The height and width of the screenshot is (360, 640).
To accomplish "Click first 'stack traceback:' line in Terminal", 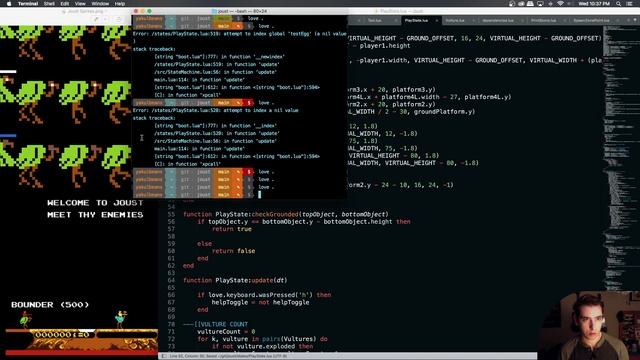I will [x=154, y=49].
